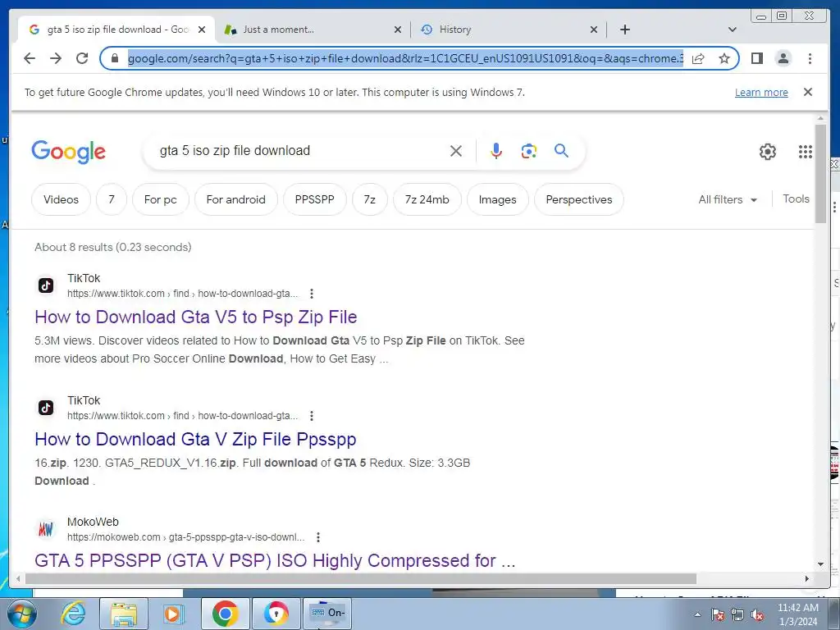Viewport: 840px width, 630px height.
Task: Show hidden system tray icons
Action: click(697, 614)
